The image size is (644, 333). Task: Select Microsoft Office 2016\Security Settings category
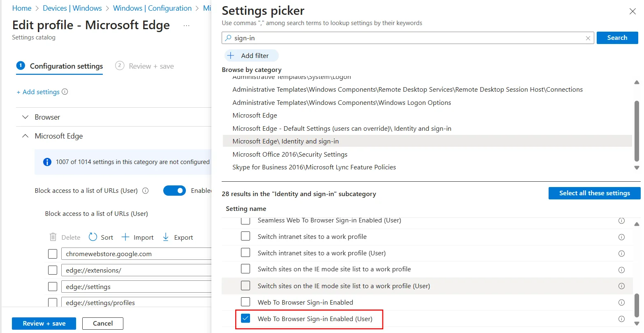[x=290, y=155]
